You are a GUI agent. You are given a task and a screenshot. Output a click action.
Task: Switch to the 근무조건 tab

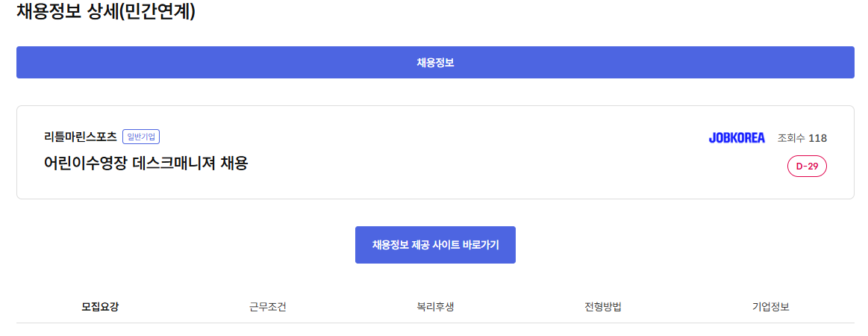[x=268, y=307]
